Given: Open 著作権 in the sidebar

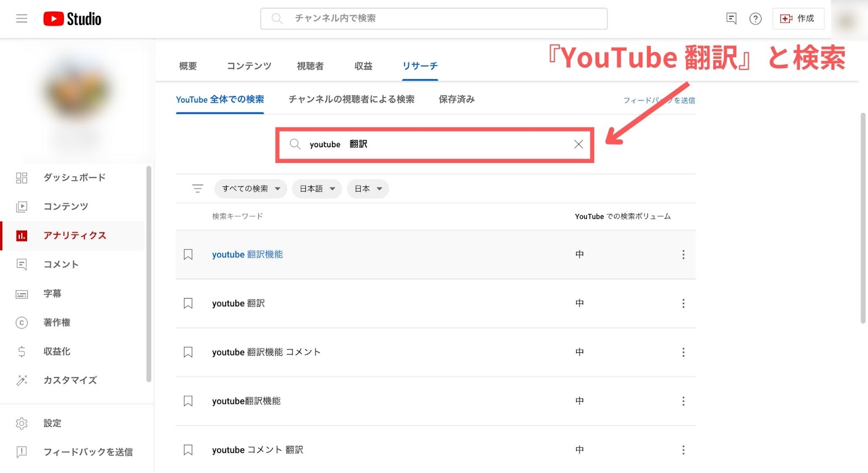Looking at the screenshot, I should click(73, 323).
